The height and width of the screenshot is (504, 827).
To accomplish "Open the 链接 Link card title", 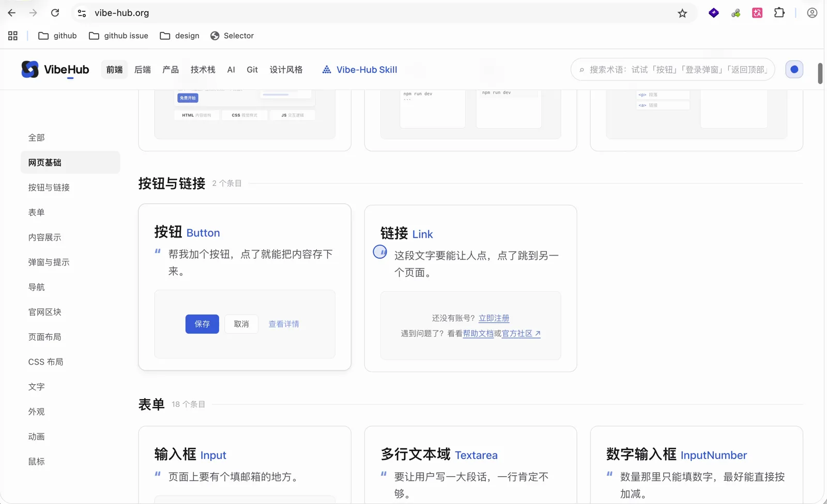I will click(407, 233).
